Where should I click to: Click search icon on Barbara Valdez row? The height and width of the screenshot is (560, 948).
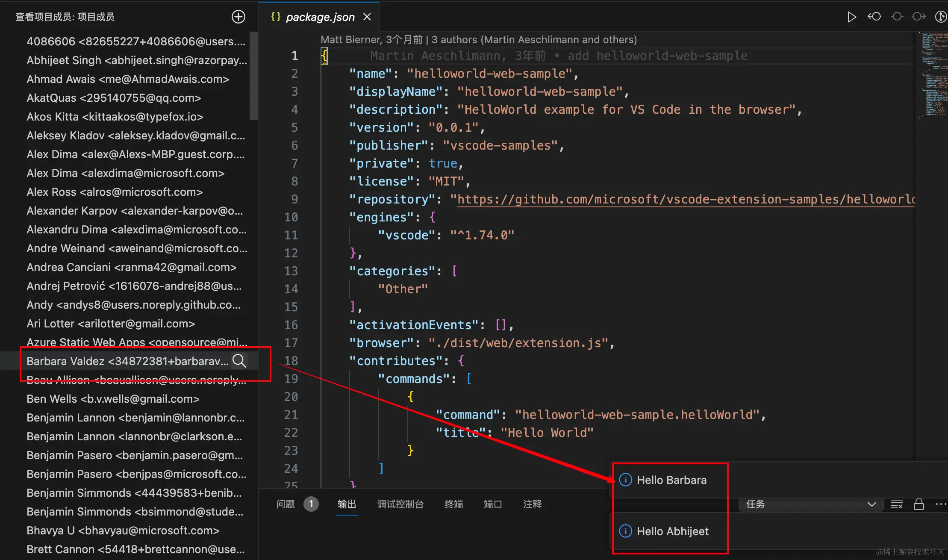pyautogui.click(x=239, y=361)
